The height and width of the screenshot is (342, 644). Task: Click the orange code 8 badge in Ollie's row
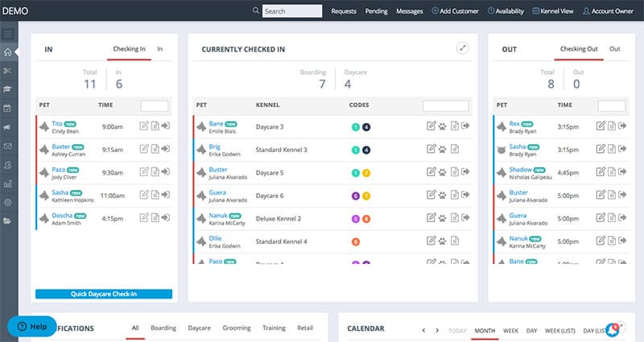[x=356, y=241]
